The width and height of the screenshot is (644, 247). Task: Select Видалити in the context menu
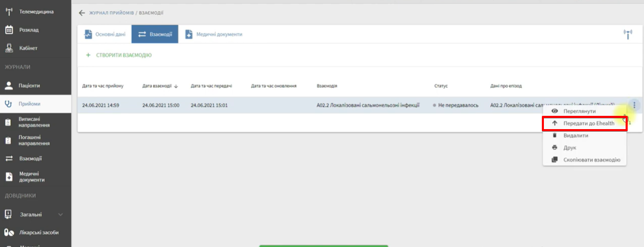click(576, 136)
